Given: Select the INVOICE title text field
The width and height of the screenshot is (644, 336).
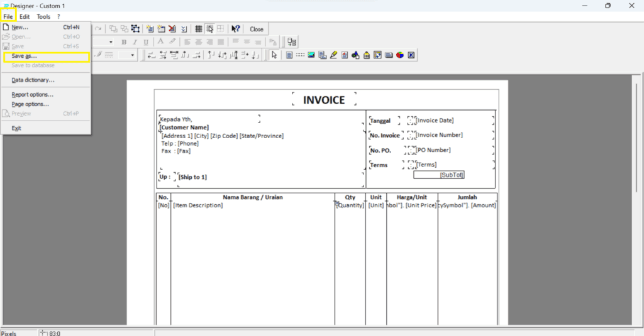Looking at the screenshot, I should click(x=324, y=100).
